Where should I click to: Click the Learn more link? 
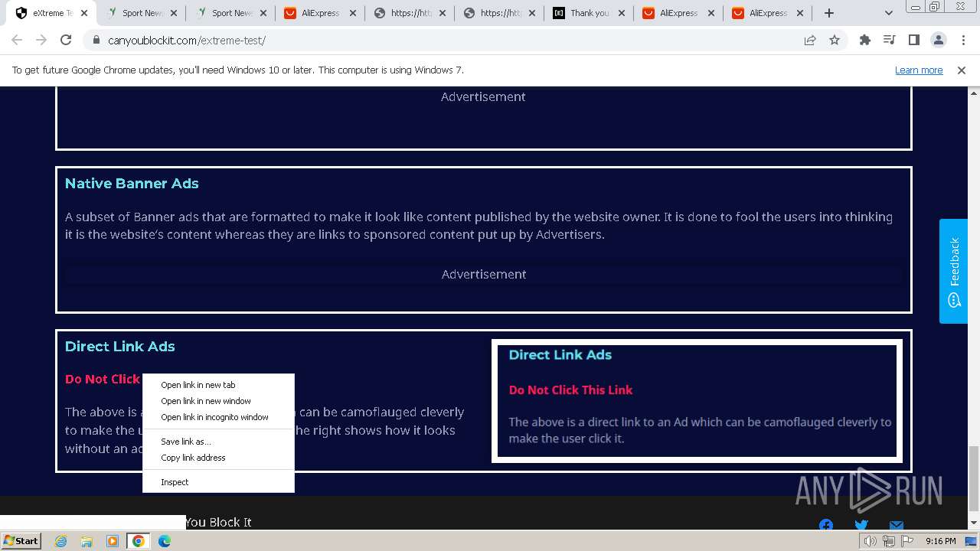[x=919, y=70]
